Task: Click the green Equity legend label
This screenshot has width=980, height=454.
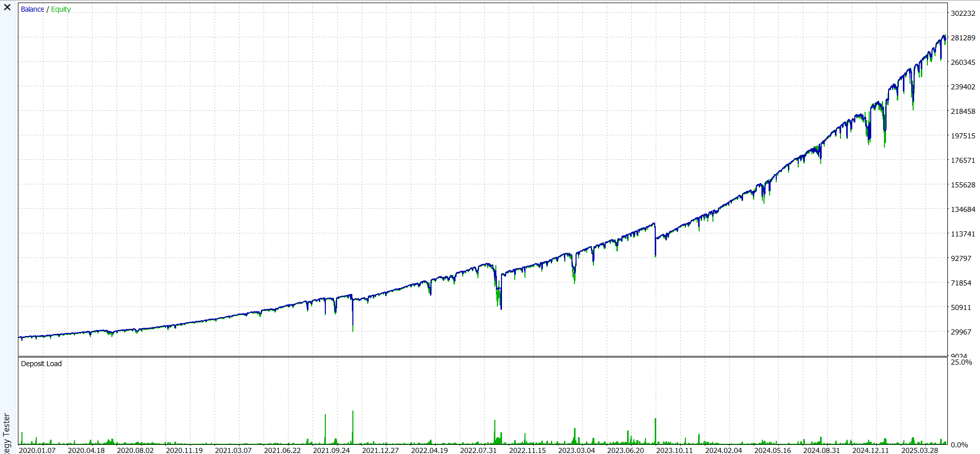Action: tap(61, 9)
